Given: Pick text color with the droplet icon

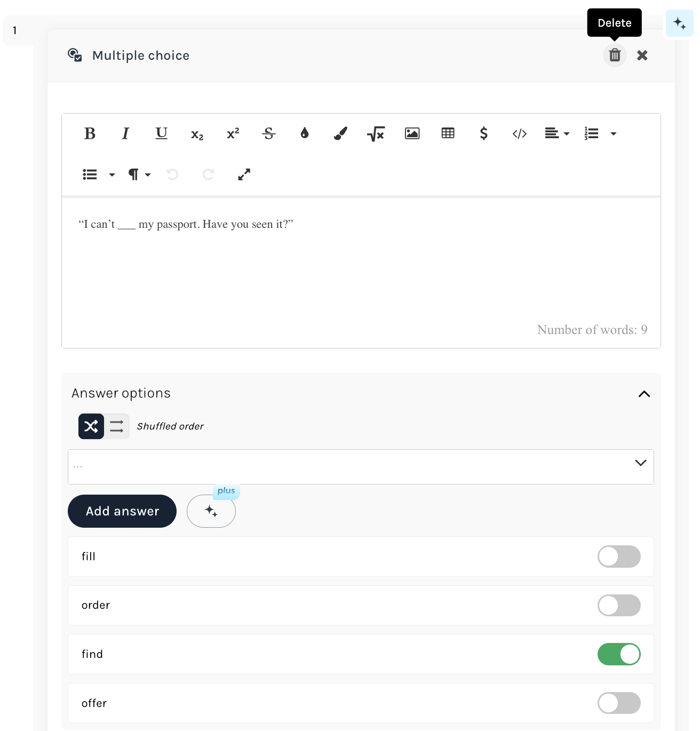Looking at the screenshot, I should tap(305, 133).
